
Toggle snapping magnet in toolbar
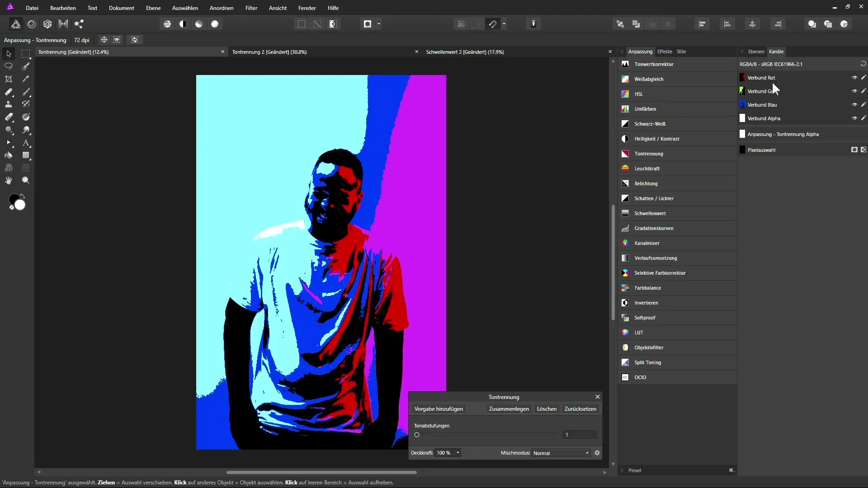coord(493,24)
